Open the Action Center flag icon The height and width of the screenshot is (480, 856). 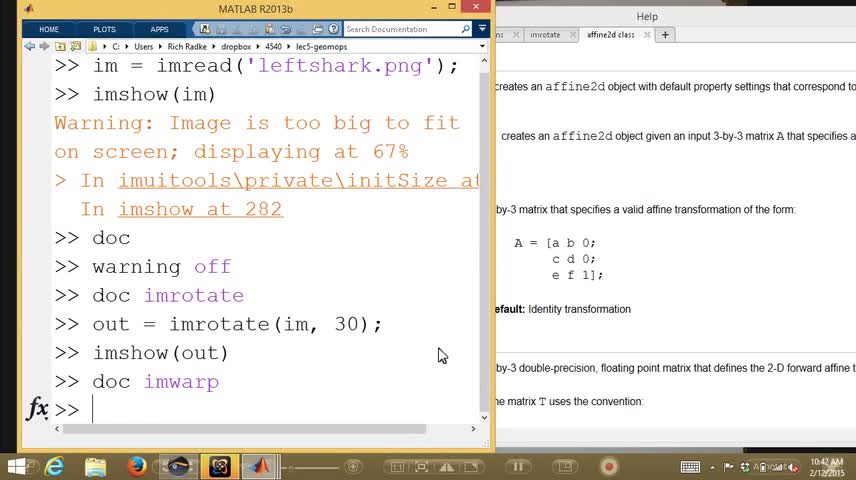pyautogui.click(x=728, y=467)
